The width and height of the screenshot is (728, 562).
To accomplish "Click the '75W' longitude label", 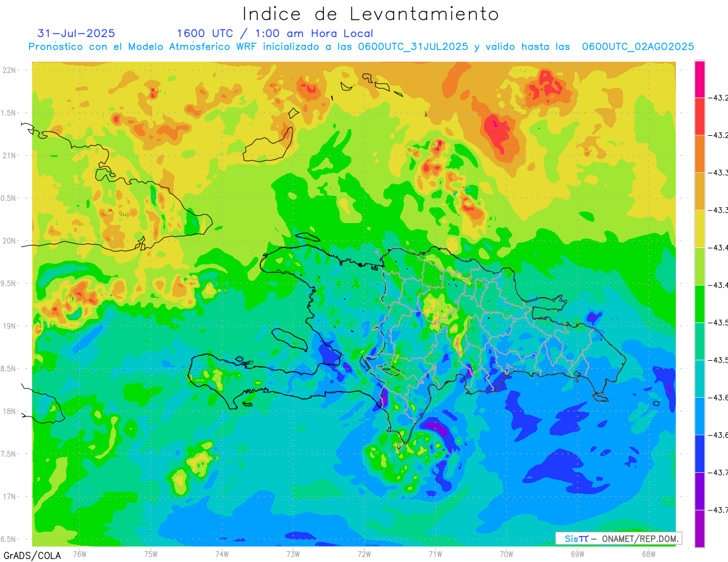I will click(x=151, y=554).
